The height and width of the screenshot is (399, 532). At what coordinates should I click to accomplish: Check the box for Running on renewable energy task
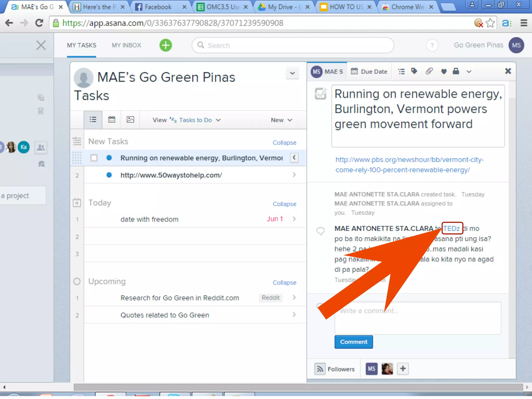pyautogui.click(x=94, y=158)
